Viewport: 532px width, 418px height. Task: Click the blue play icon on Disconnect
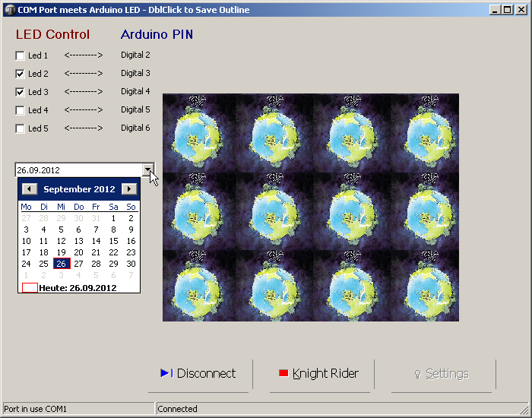tap(166, 373)
